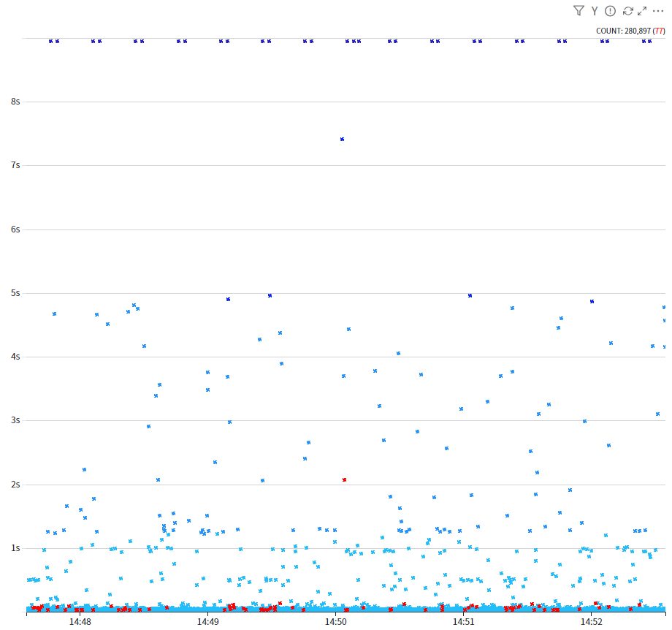Click the 14:52 time axis label

[592, 622]
